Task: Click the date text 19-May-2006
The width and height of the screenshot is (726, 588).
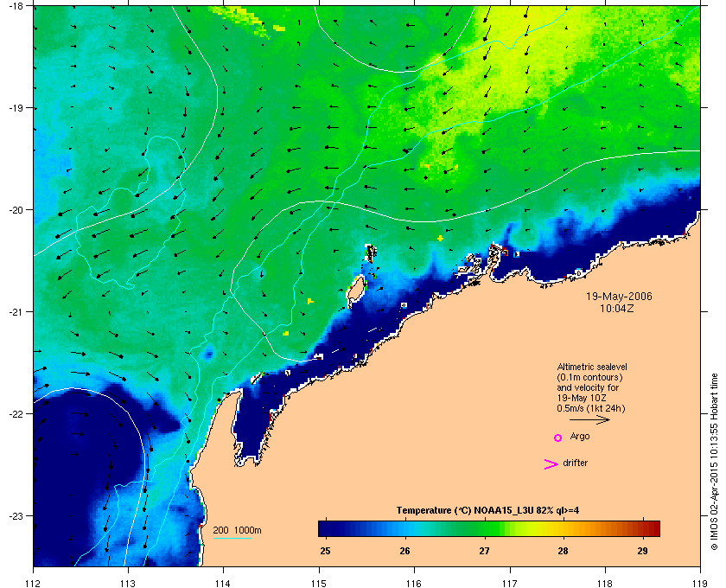Action: pyautogui.click(x=619, y=297)
